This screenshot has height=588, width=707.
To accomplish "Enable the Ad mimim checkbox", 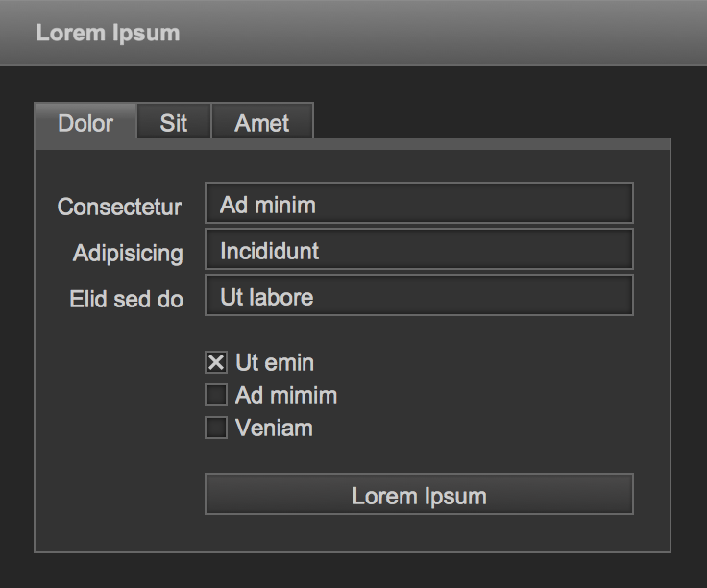I will point(216,395).
